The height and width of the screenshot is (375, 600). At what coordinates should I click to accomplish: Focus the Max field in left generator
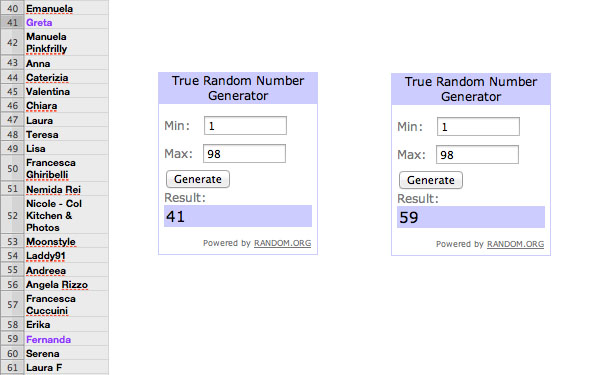pyautogui.click(x=245, y=153)
